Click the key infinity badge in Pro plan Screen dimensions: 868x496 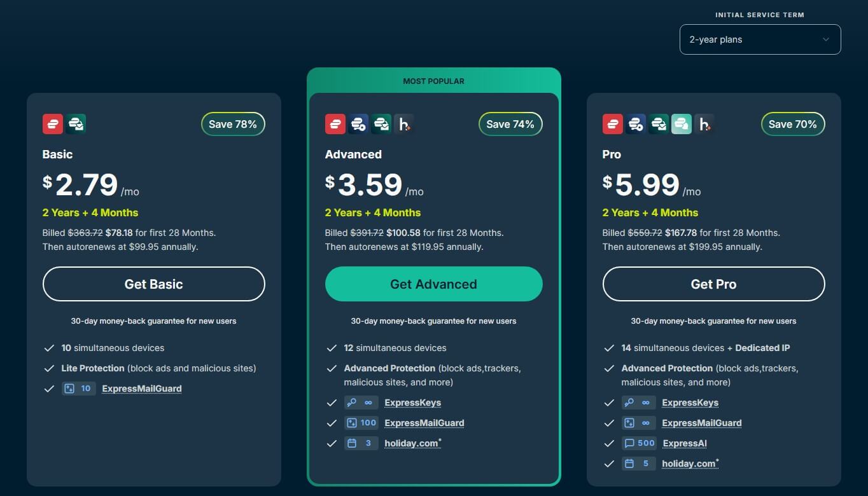[639, 403]
